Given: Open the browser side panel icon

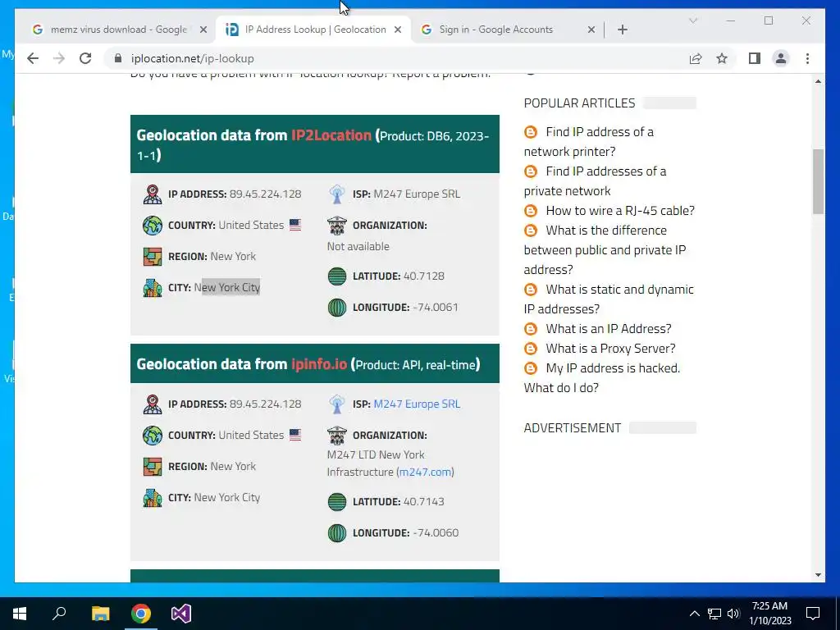Looking at the screenshot, I should pos(755,58).
